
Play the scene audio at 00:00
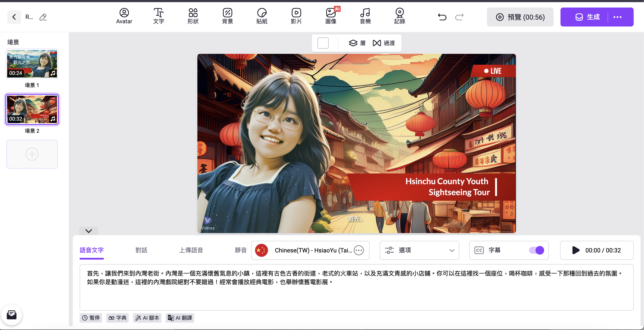pyautogui.click(x=576, y=250)
